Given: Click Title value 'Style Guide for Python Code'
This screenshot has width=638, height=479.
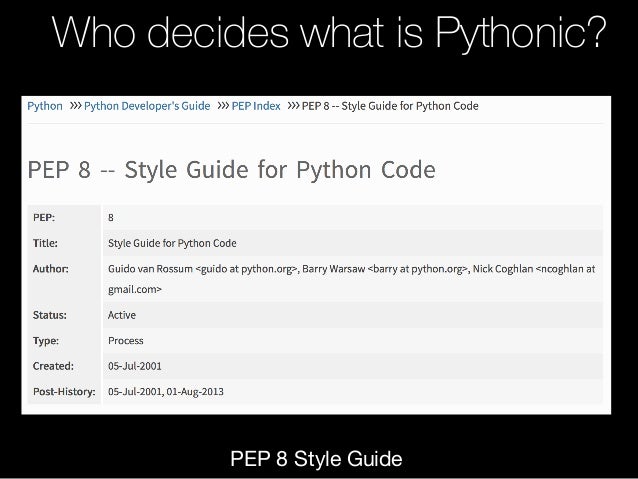Looking at the screenshot, I should coord(172,243).
